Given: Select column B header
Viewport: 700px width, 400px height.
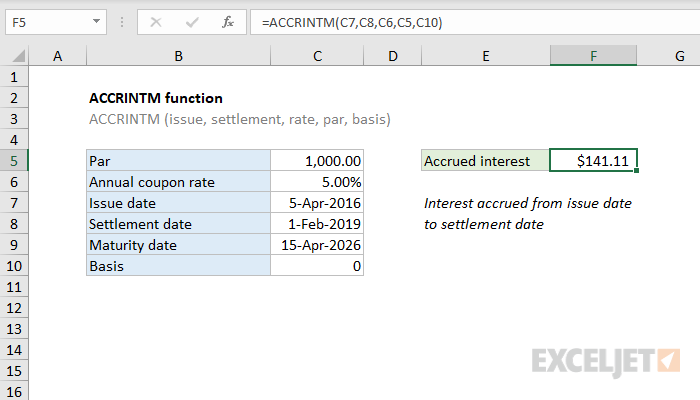Looking at the screenshot, I should (179, 56).
